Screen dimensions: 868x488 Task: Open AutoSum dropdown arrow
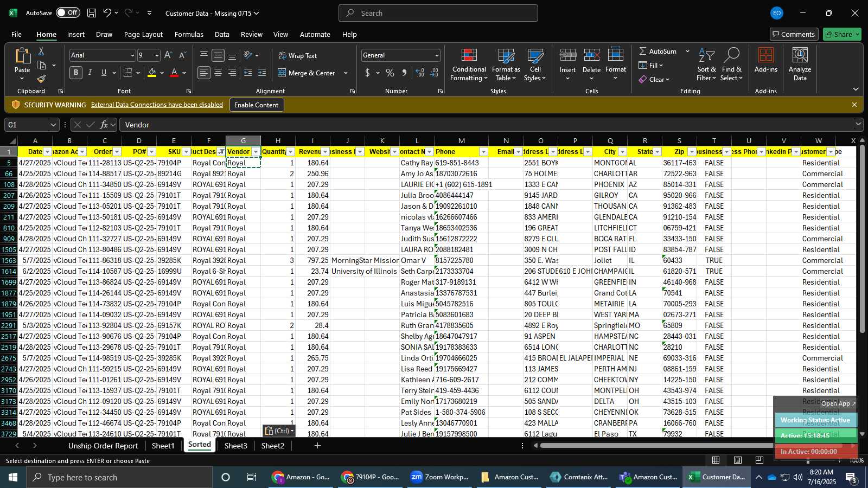click(687, 51)
